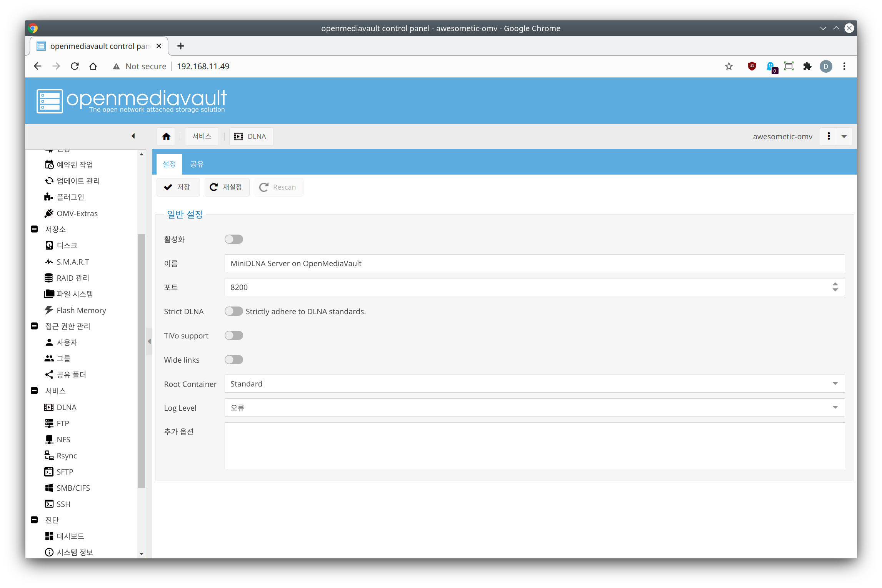Click the home breadcrumb icon
The width and height of the screenshot is (882, 588).
click(166, 137)
